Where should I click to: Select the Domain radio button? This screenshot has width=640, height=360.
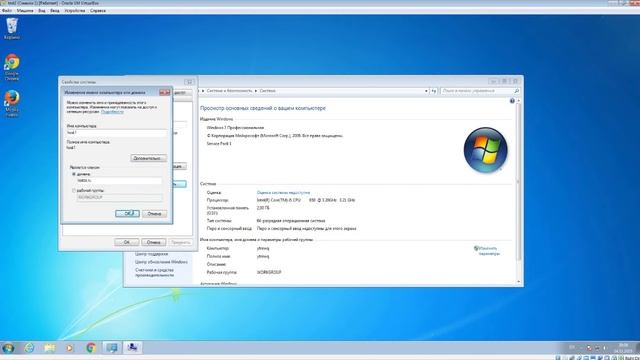(x=74, y=174)
